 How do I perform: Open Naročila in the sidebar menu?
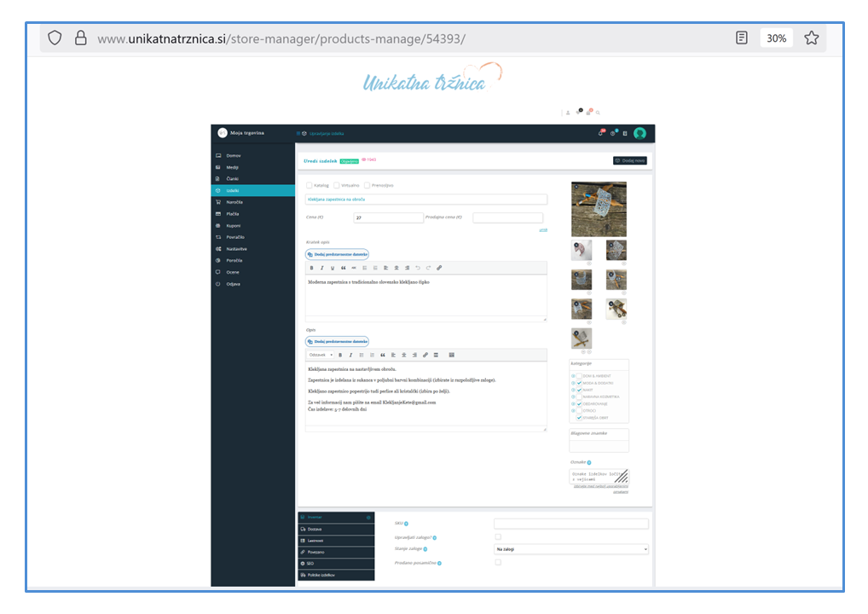pyautogui.click(x=234, y=201)
